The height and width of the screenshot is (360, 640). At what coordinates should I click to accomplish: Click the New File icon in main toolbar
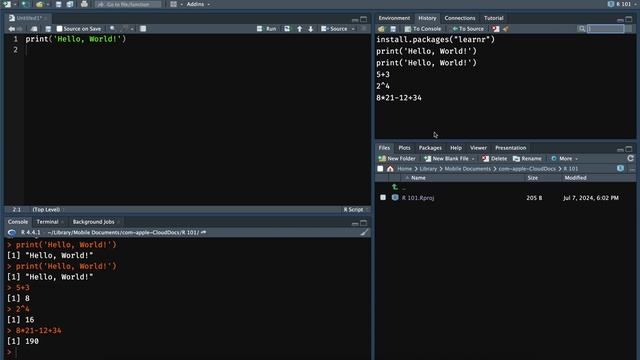pyautogui.click(x=7, y=4)
